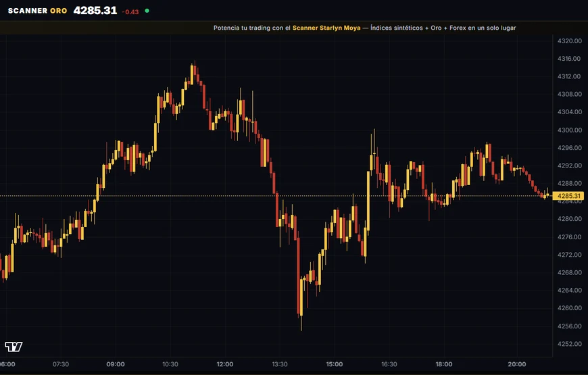Click the header price 4285.31
Screen dimensions: 588x375
point(95,11)
